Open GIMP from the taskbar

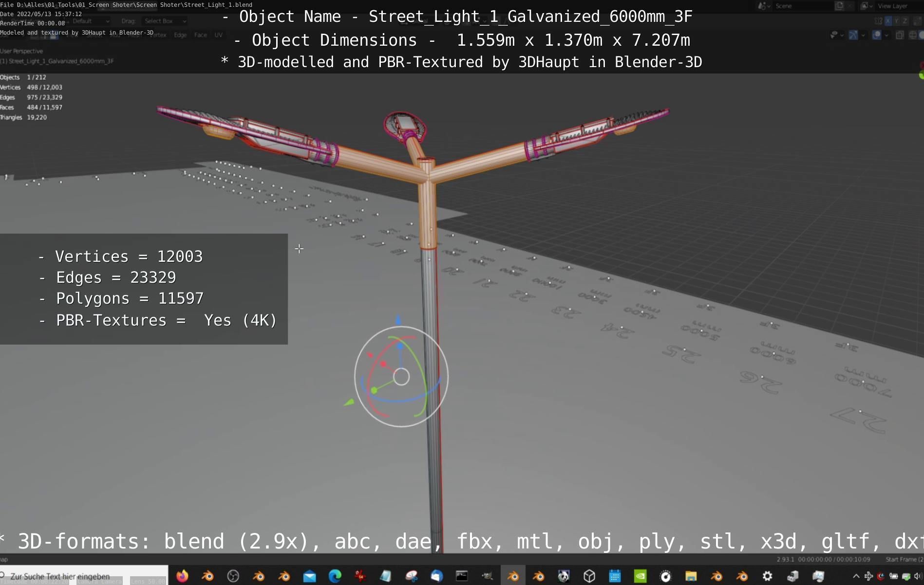487,576
